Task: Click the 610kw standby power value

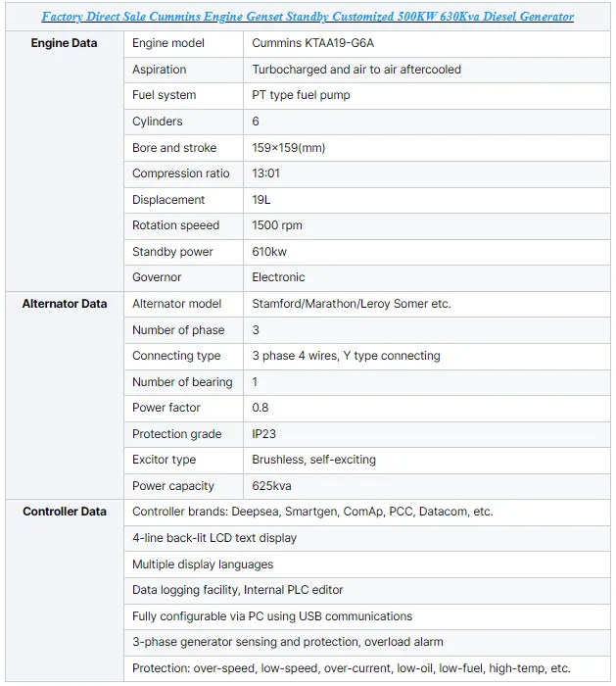Action: point(269,252)
